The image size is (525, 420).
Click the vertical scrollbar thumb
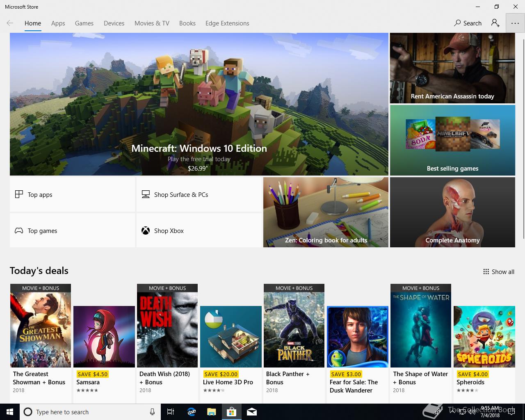(x=523, y=139)
